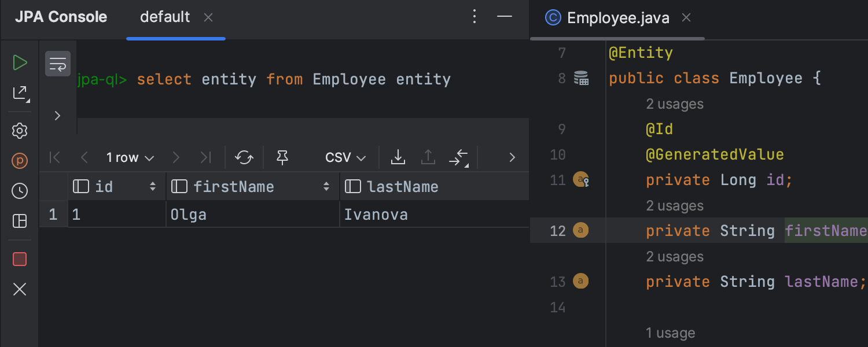
Task: Click the import data upload icon
Action: pyautogui.click(x=428, y=157)
